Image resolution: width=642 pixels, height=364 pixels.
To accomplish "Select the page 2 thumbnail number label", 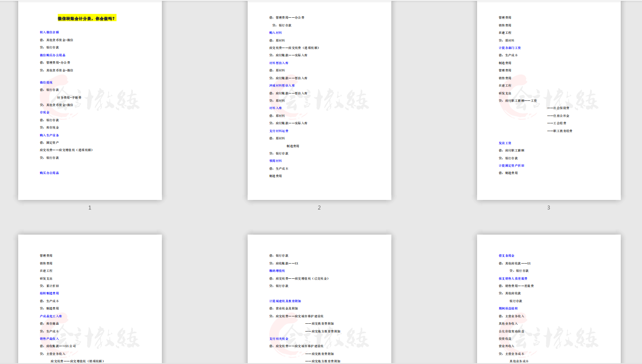I will pyautogui.click(x=319, y=208).
